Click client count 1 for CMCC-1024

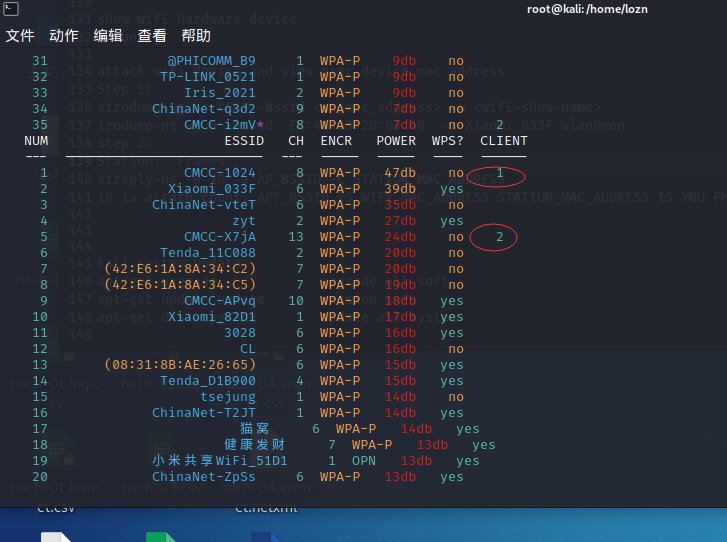(x=500, y=173)
